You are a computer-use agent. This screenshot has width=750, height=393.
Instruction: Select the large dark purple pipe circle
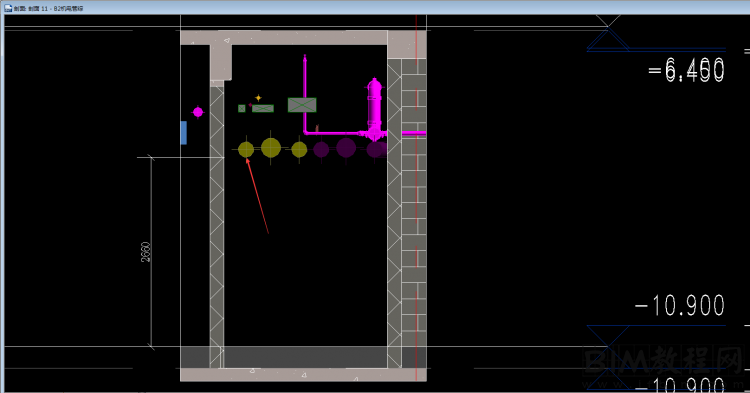click(346, 148)
